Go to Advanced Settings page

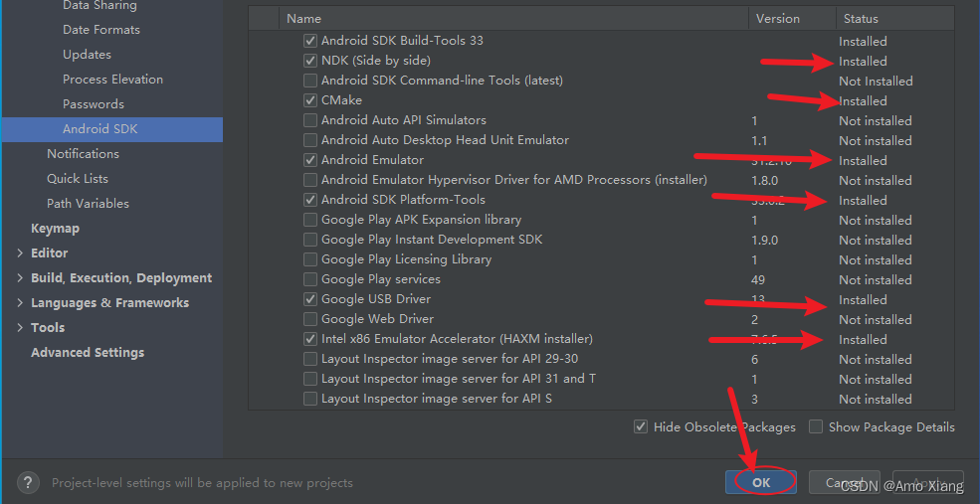click(88, 353)
